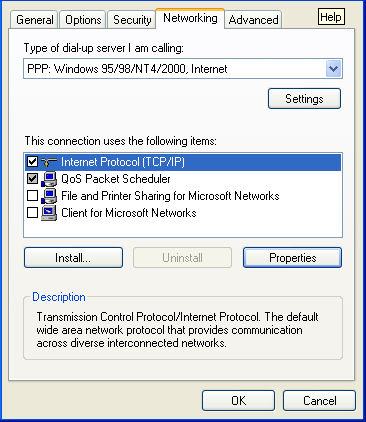366x422 pixels.
Task: Enable Client for Microsoft Networks checkbox
Action: coord(32,213)
